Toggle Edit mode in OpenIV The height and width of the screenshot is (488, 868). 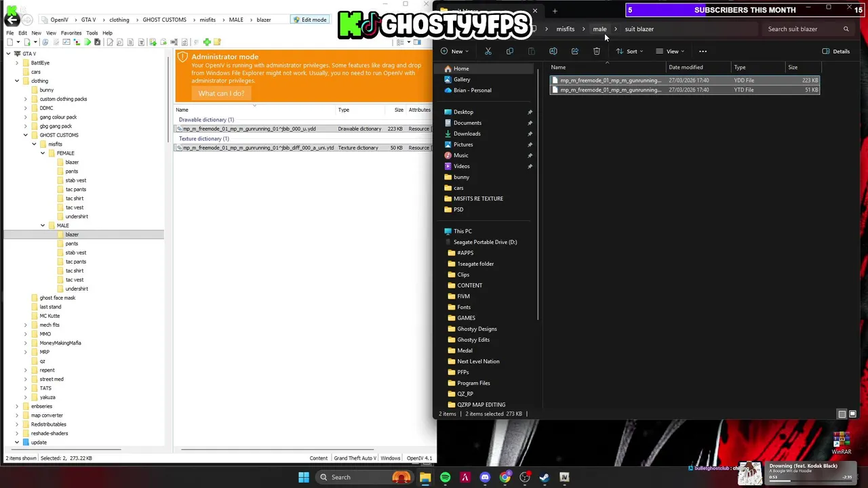click(309, 20)
